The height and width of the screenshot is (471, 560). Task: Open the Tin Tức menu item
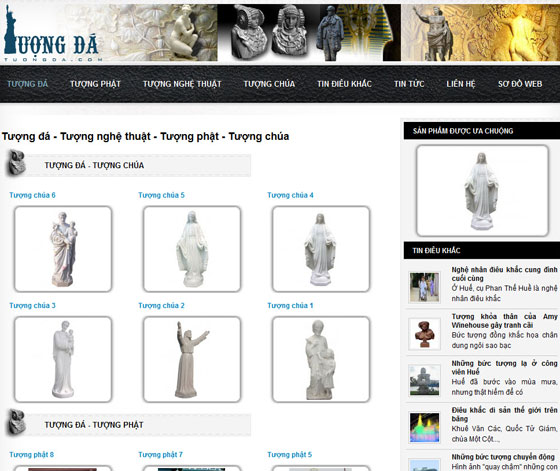tap(409, 84)
